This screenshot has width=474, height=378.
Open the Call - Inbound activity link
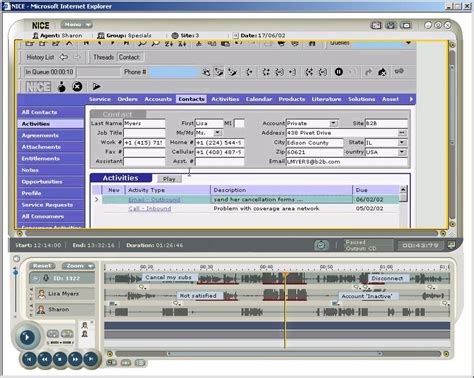click(150, 209)
